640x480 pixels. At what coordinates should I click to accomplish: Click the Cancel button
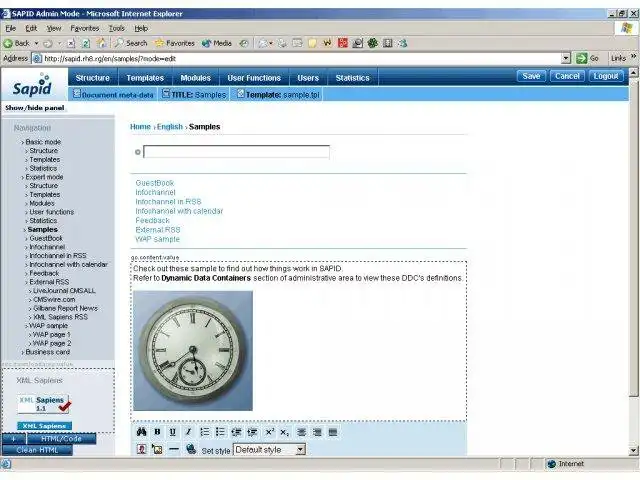[x=567, y=76]
